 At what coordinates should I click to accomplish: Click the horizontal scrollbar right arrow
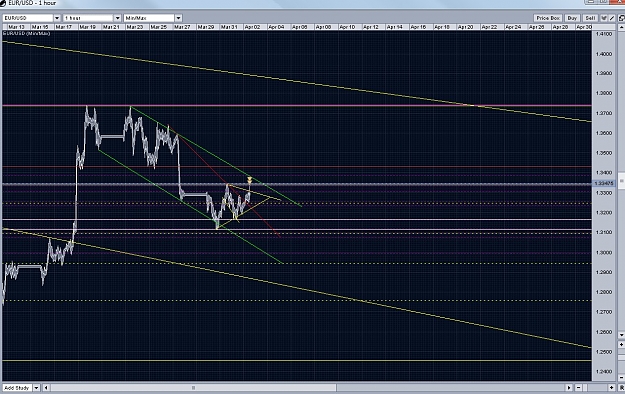click(569, 388)
